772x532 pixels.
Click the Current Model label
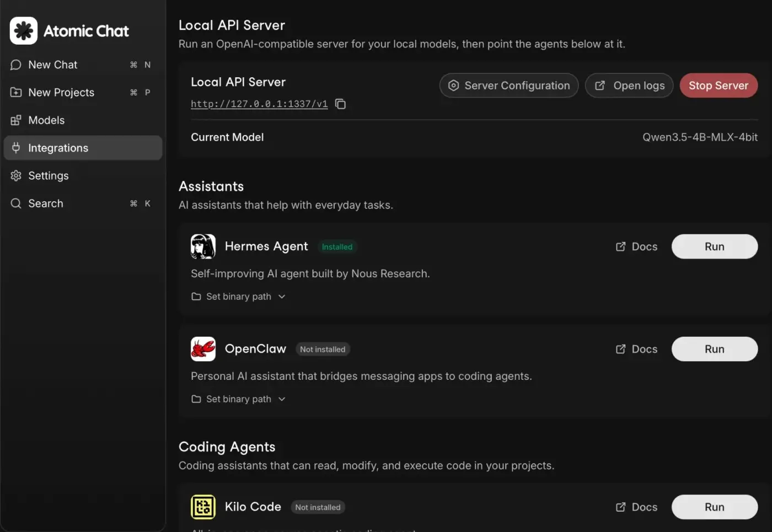[227, 137]
